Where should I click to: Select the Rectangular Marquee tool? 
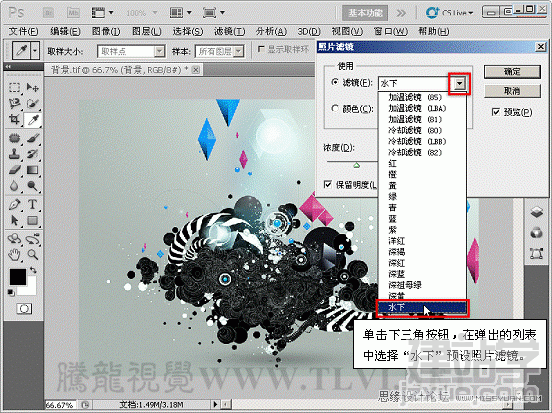coord(14,87)
